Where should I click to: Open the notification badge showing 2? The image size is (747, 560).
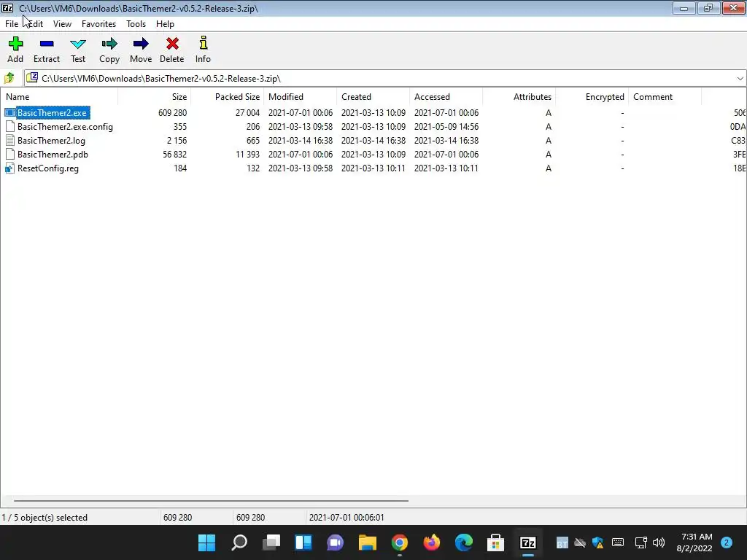[x=727, y=542]
